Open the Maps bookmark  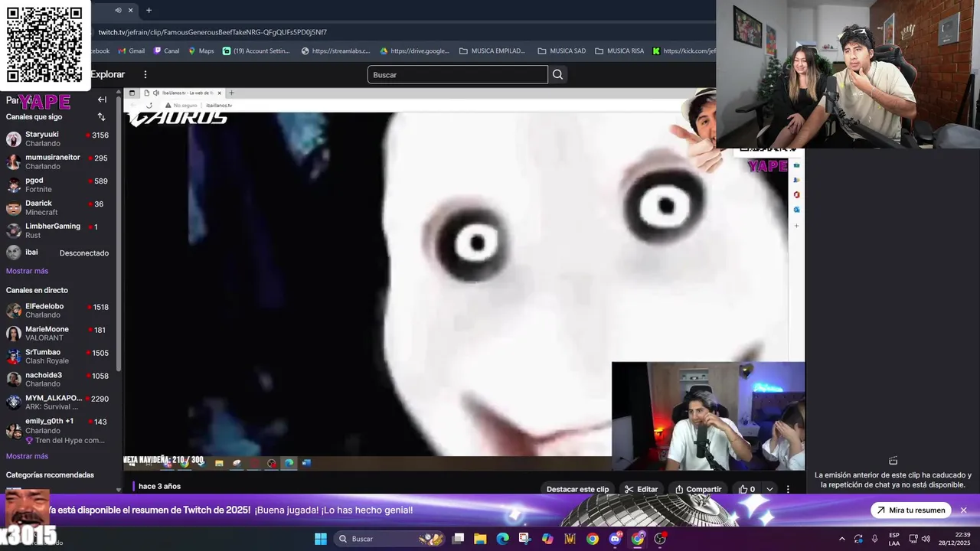tap(201, 51)
